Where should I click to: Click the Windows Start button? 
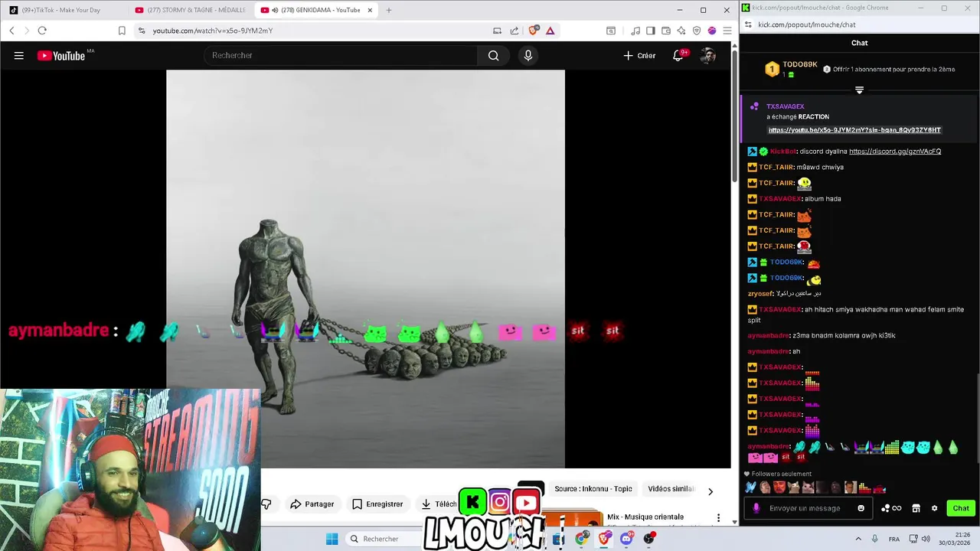[x=332, y=539]
